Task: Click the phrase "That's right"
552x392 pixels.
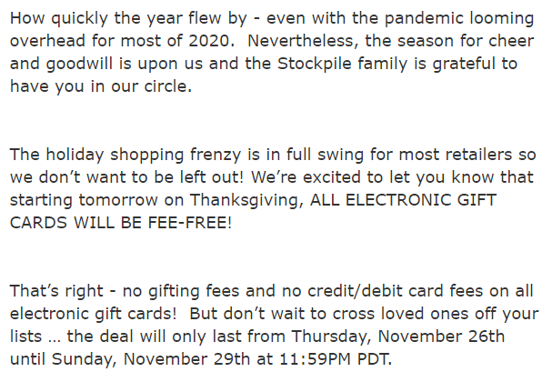Action: (x=56, y=291)
